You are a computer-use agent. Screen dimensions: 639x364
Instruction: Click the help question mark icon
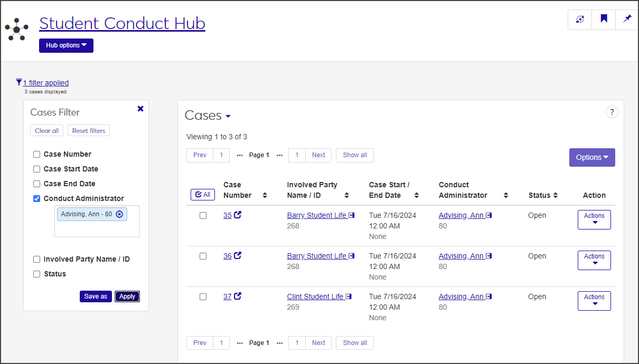tap(612, 112)
